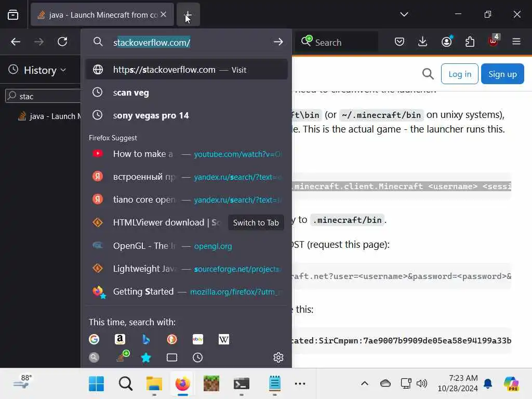
Task: Open terminal app on taskbar
Action: tap(242, 384)
